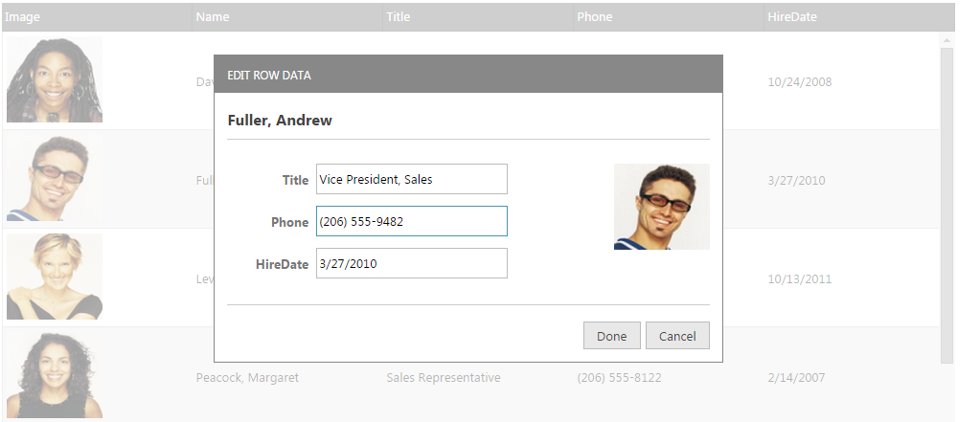The image size is (980, 422).
Task: Click the Phone input with (206) 555-9482
Action: point(411,221)
